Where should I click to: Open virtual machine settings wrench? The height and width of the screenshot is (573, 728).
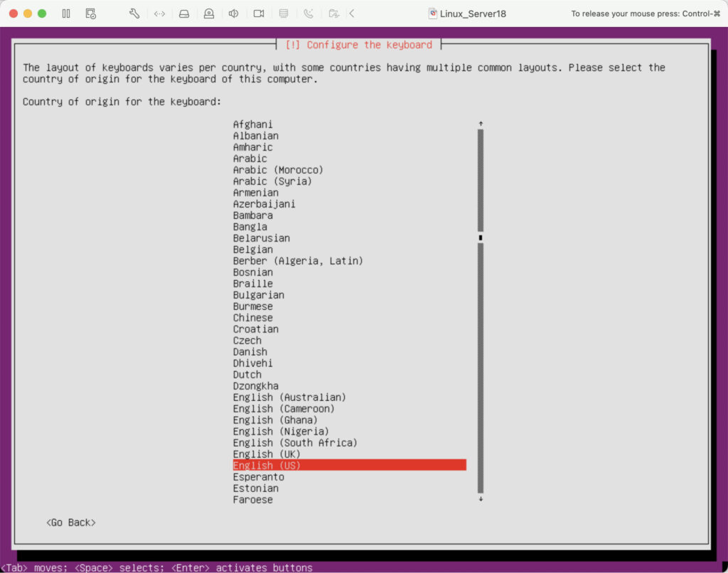click(134, 14)
